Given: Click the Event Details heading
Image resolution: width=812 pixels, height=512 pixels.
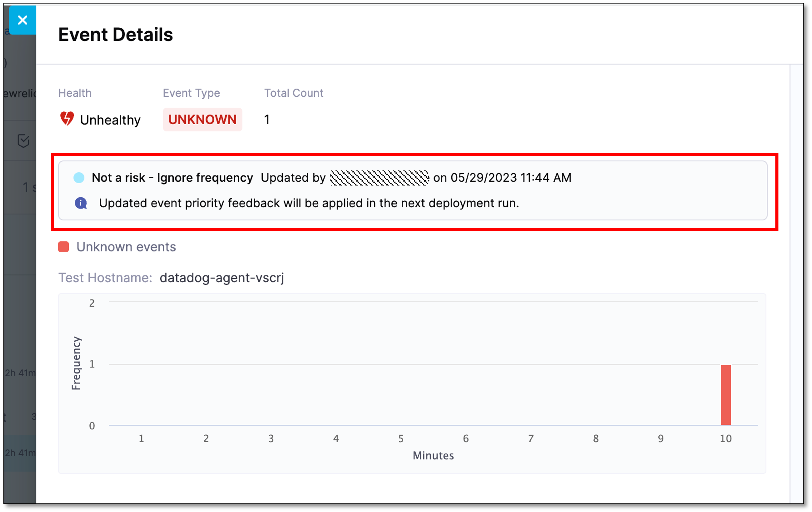Looking at the screenshot, I should point(115,34).
